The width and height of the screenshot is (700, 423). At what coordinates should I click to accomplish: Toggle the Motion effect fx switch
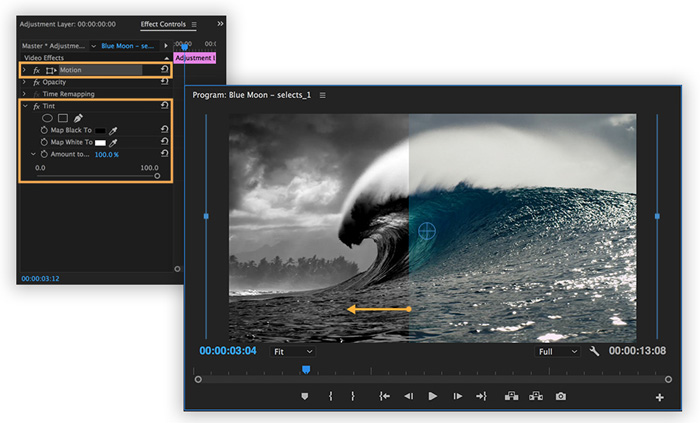point(37,70)
